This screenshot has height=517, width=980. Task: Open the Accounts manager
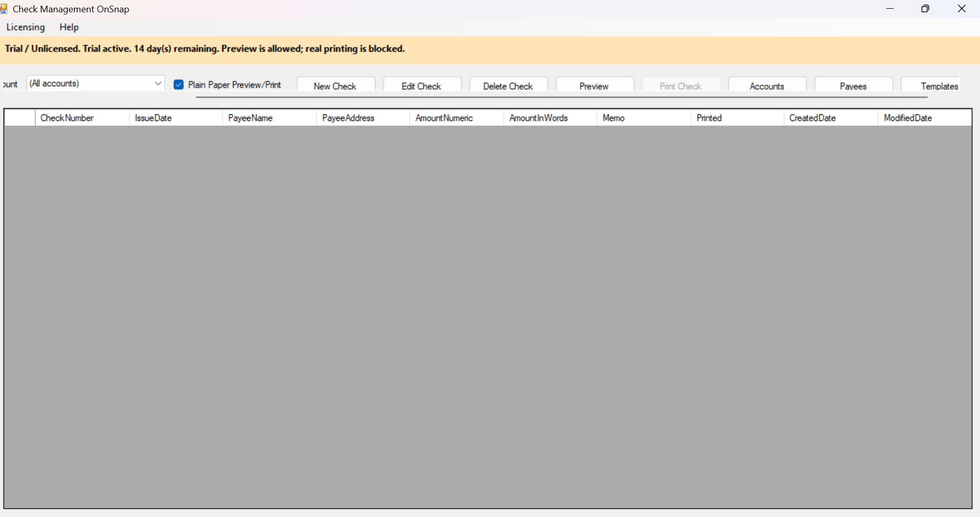coord(767,86)
